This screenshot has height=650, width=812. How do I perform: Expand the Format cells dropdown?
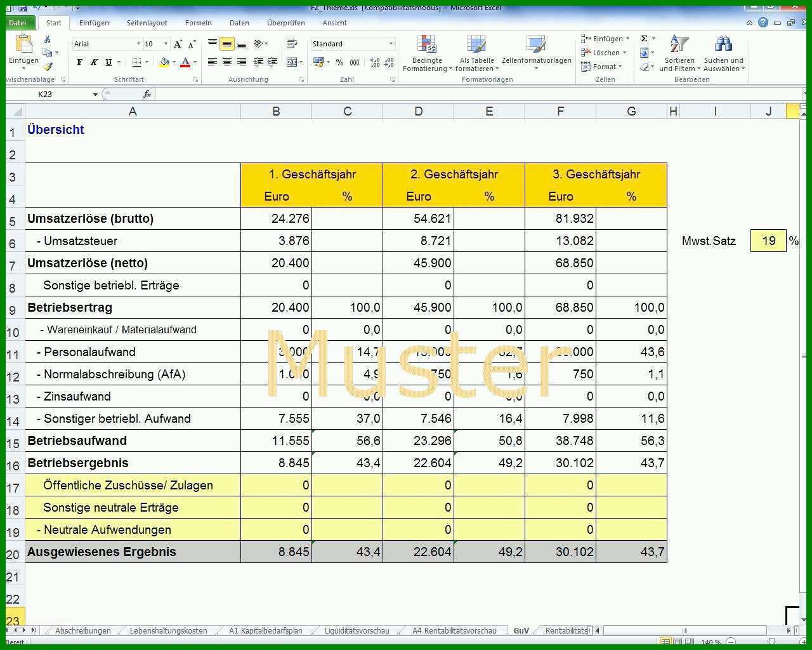pyautogui.click(x=620, y=67)
